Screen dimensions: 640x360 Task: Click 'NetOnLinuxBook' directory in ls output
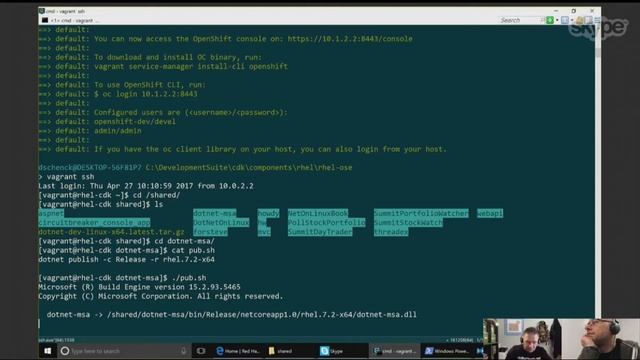click(x=318, y=213)
